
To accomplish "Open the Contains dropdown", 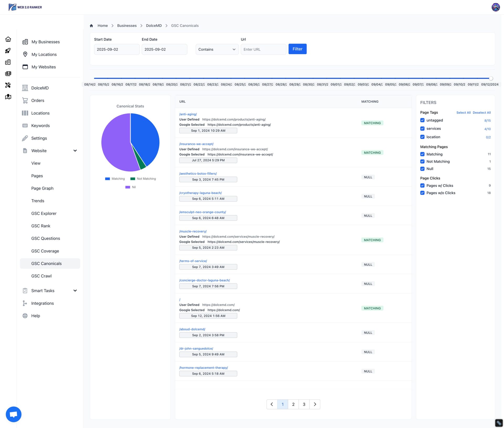I will (217, 49).
